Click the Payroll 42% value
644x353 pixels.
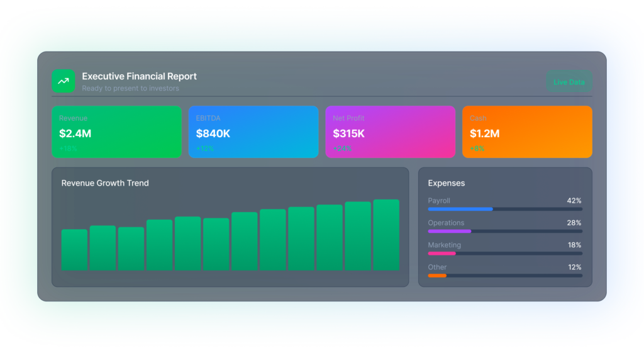pos(574,201)
